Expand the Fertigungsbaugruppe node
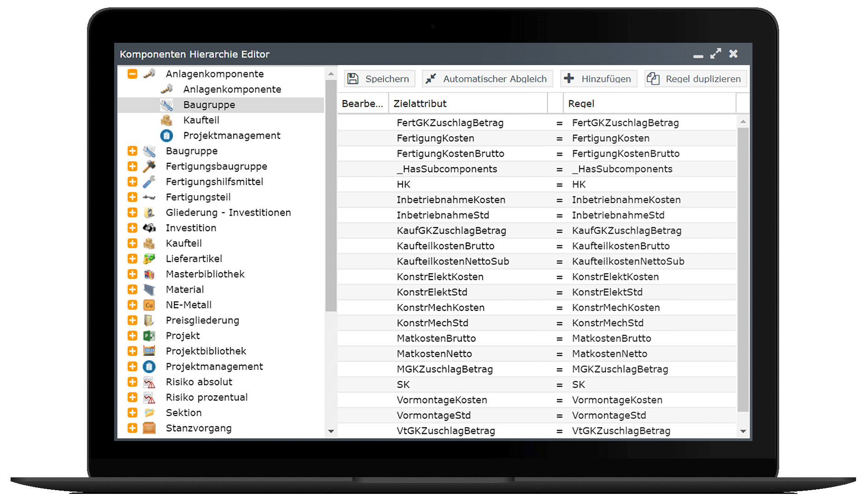This screenshot has height=504, width=868. pyautogui.click(x=133, y=166)
